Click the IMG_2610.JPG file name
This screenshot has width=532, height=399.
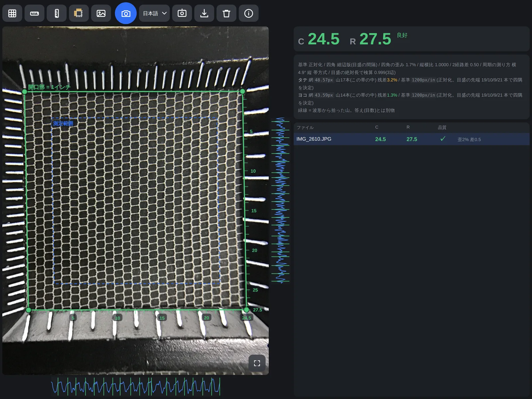click(314, 139)
